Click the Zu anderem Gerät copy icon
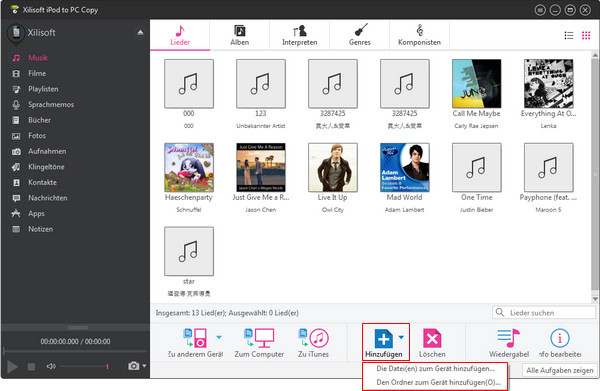This screenshot has width=600, height=391. 195,338
